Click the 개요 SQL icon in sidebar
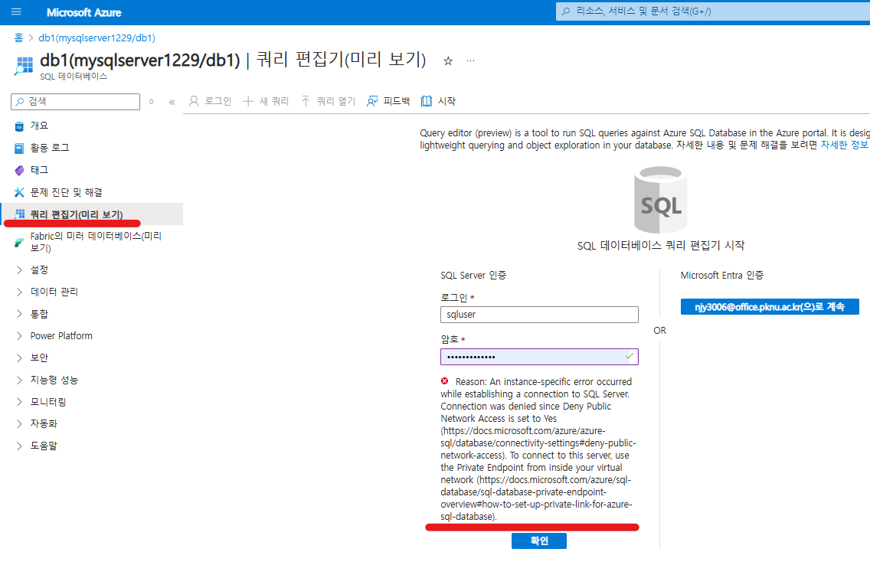The image size is (870, 588). tap(19, 126)
